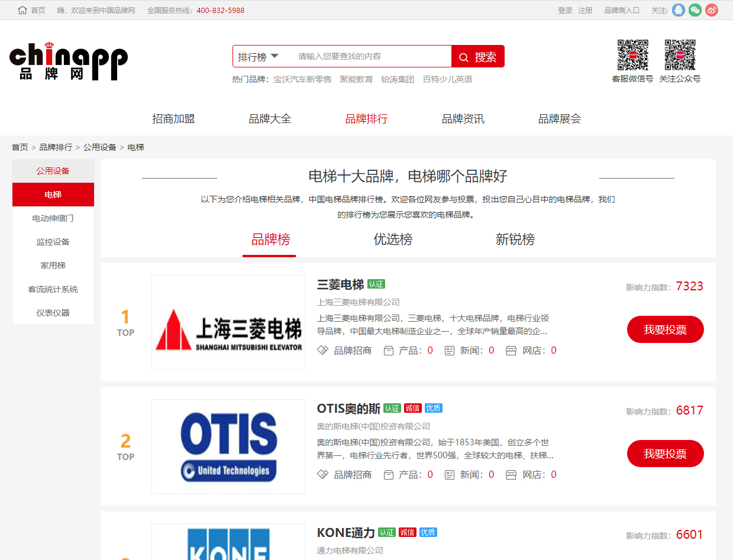Select 家用梯 in the sidebar
Screen dimensions: 733x560
click(x=53, y=266)
